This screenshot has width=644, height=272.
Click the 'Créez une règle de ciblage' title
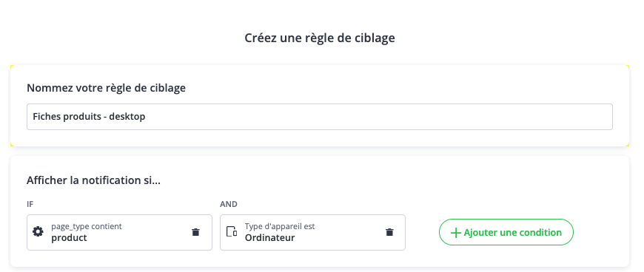click(x=320, y=38)
